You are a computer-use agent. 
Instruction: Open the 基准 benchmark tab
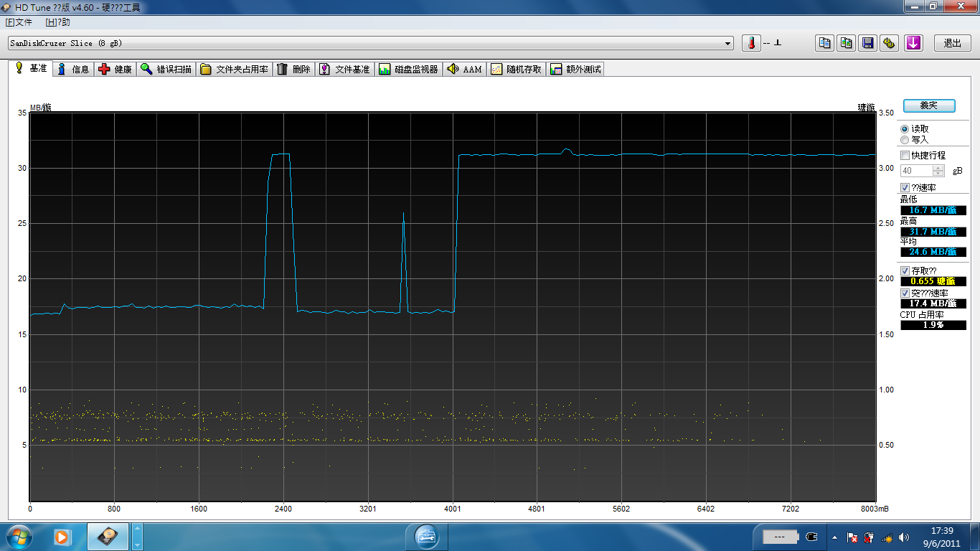pos(31,68)
